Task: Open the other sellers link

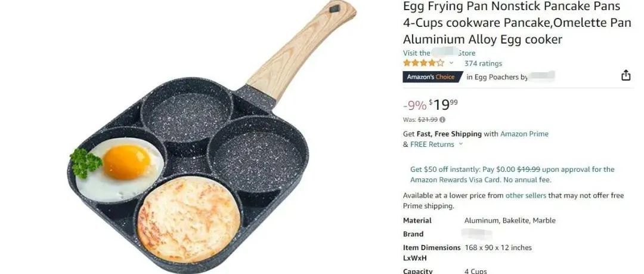Action: click(x=526, y=195)
